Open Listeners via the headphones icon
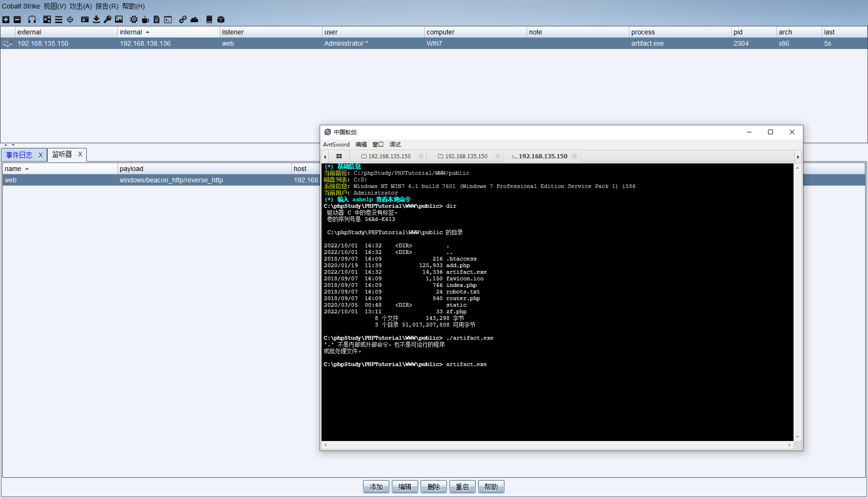The image size is (868, 498). coord(32,19)
